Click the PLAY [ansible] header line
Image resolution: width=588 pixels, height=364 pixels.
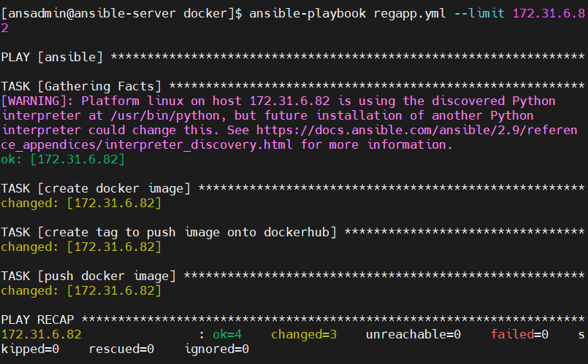[292, 58]
